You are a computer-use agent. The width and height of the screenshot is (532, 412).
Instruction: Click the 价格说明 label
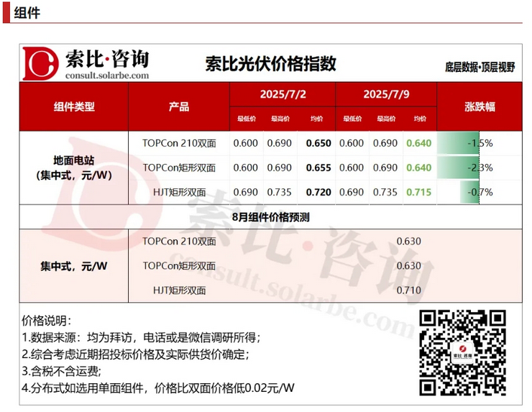[47, 321]
